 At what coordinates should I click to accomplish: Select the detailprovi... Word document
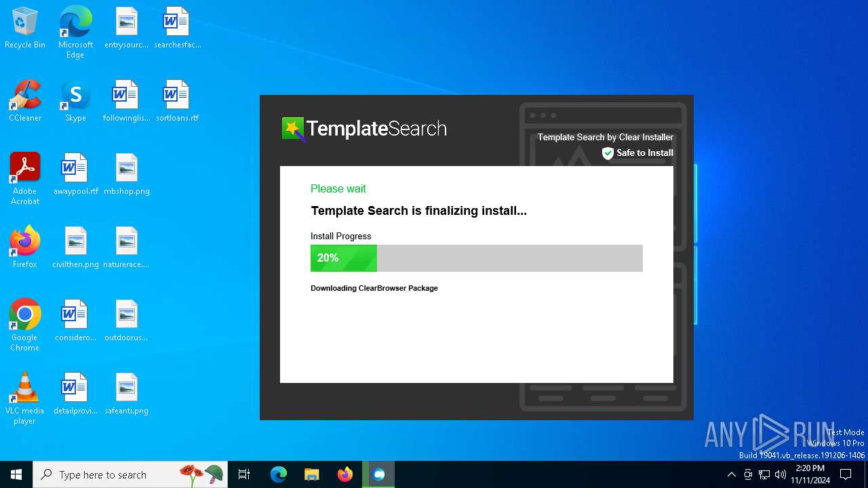click(75, 394)
